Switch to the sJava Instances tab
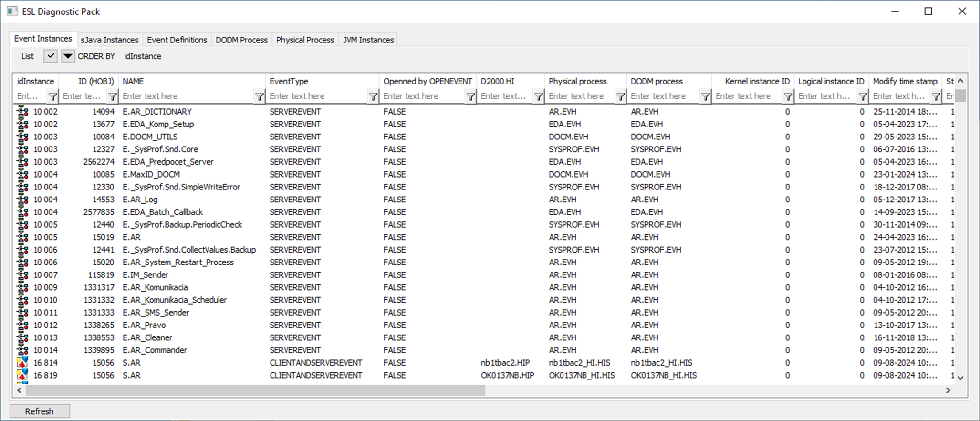This screenshot has height=421, width=980. point(109,40)
